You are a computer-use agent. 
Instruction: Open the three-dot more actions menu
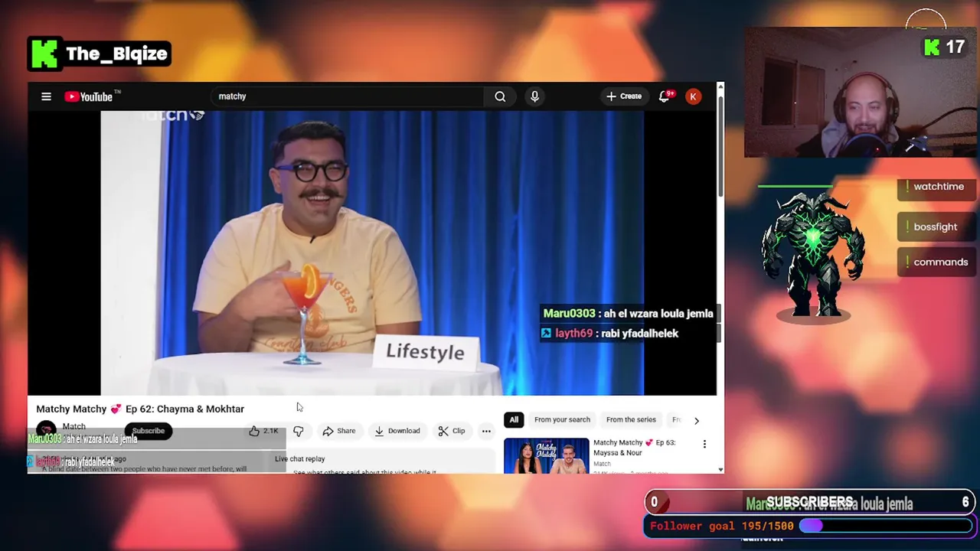tap(486, 431)
